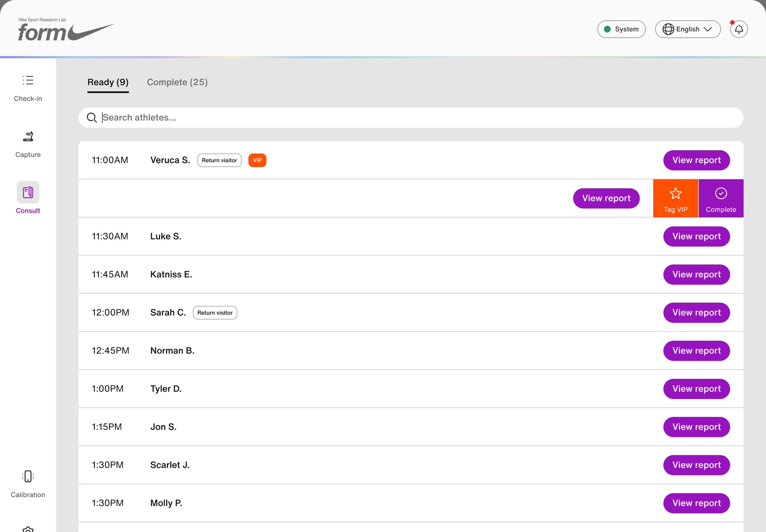
Task: Focus the Search athletes field
Action: [411, 118]
